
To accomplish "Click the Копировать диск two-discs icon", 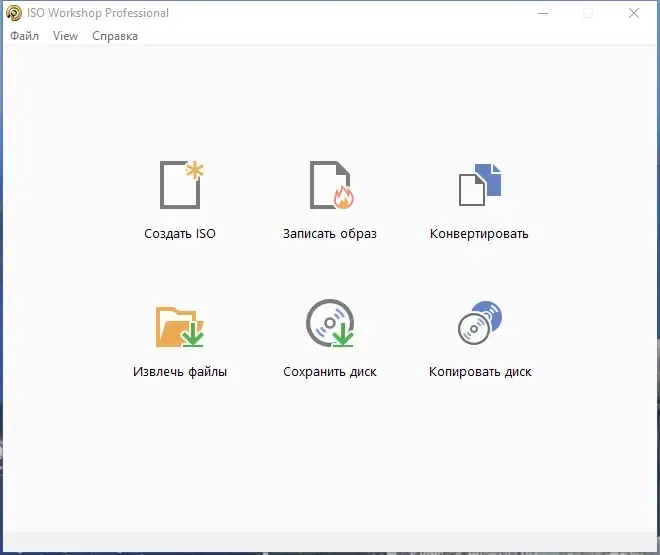I will pos(480,323).
